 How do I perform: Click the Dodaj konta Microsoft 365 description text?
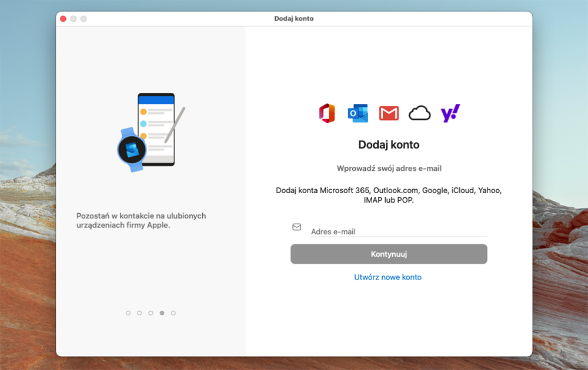point(389,195)
